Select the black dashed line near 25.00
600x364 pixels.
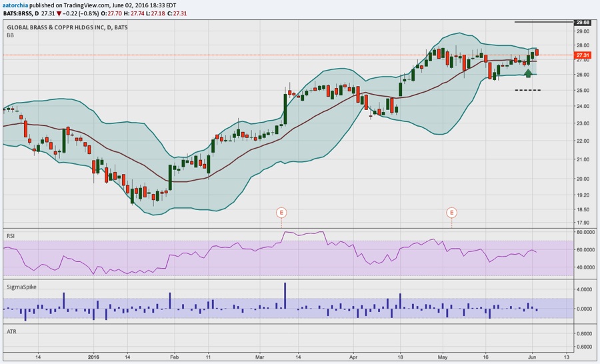[x=528, y=90]
